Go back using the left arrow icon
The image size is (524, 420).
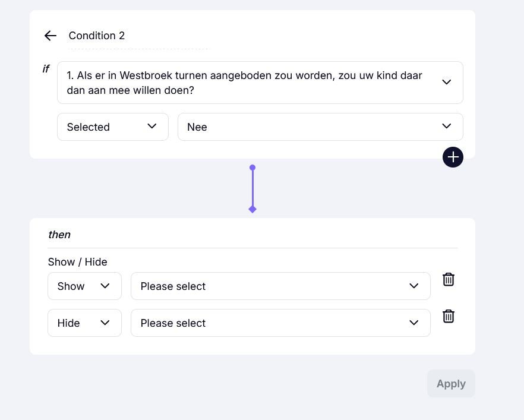(x=50, y=36)
